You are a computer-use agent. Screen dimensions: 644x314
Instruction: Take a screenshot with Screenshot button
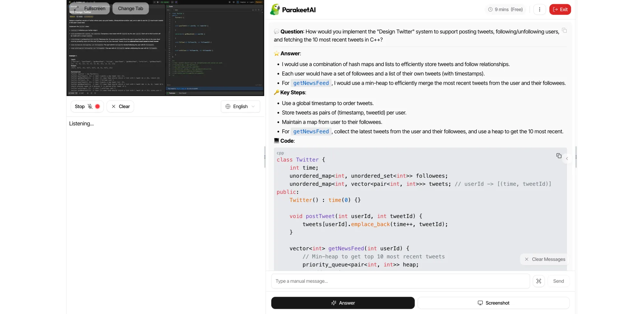coord(493,303)
